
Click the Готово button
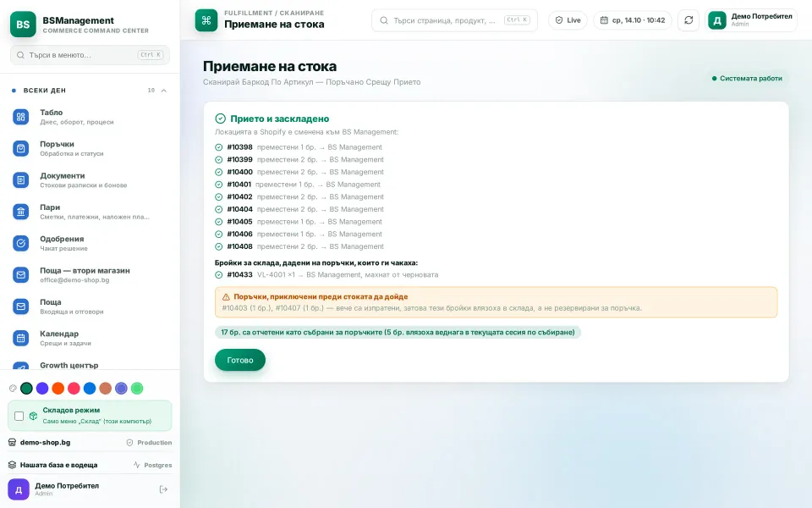239,360
